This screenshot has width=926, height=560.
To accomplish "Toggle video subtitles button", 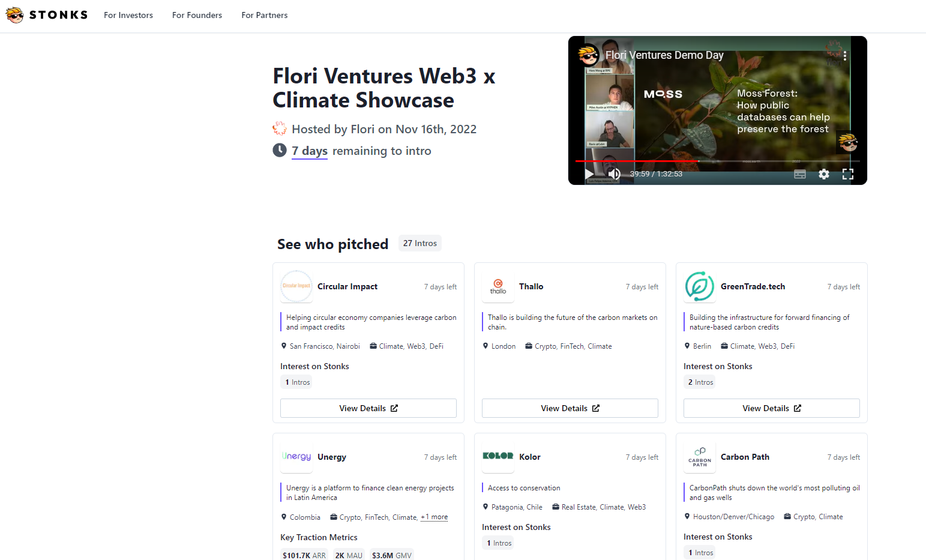I will (x=800, y=174).
